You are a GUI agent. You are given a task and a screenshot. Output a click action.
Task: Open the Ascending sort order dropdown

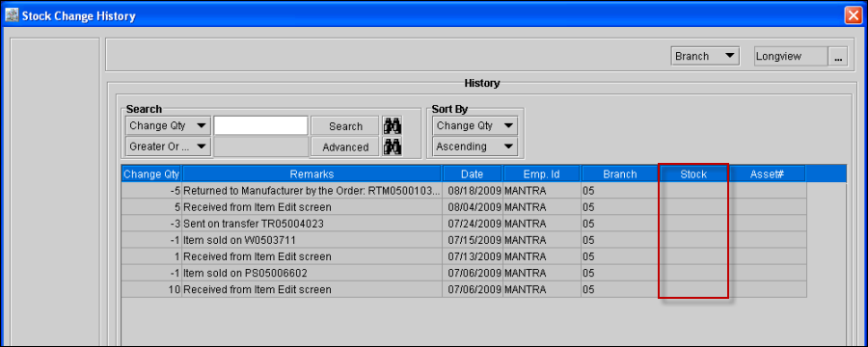point(475,147)
